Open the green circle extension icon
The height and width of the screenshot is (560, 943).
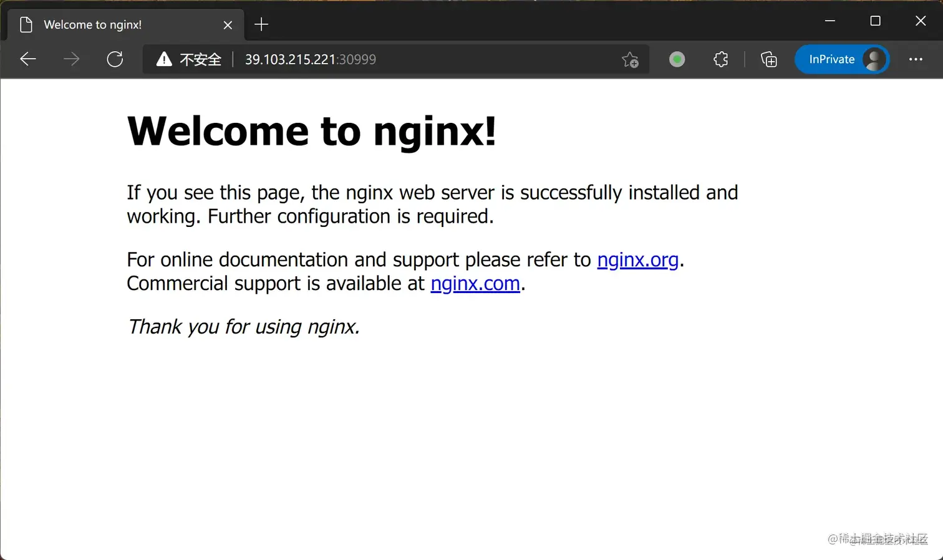[x=677, y=59]
